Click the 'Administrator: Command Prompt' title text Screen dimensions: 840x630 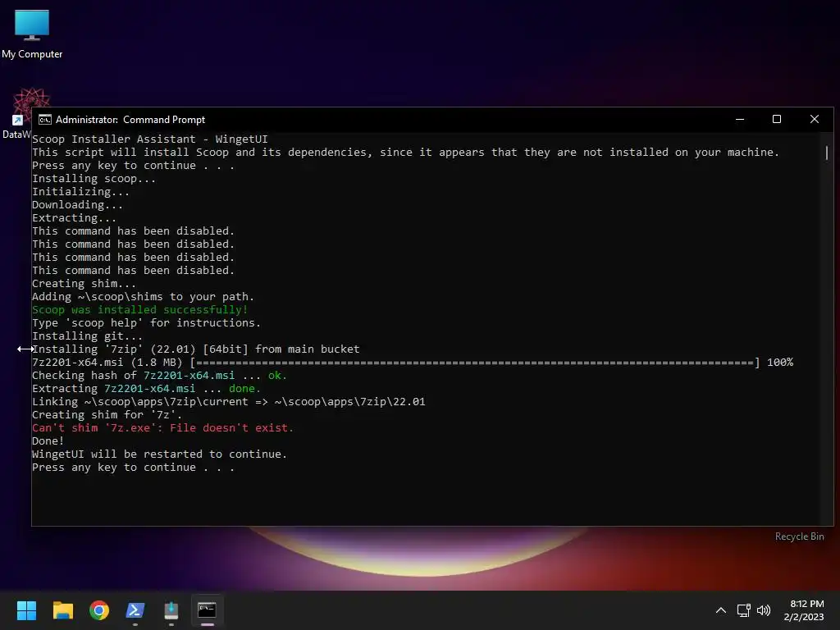coord(130,120)
